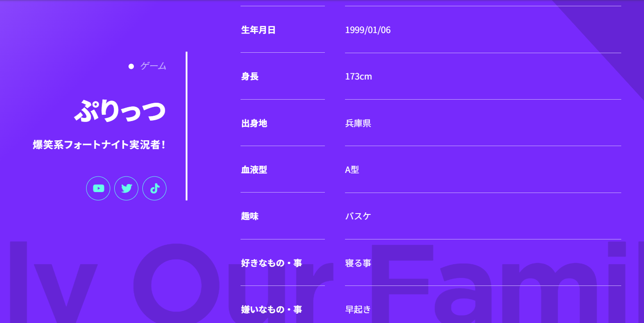Click the birthplace value 兵庫県
644x323 pixels.
(x=358, y=123)
